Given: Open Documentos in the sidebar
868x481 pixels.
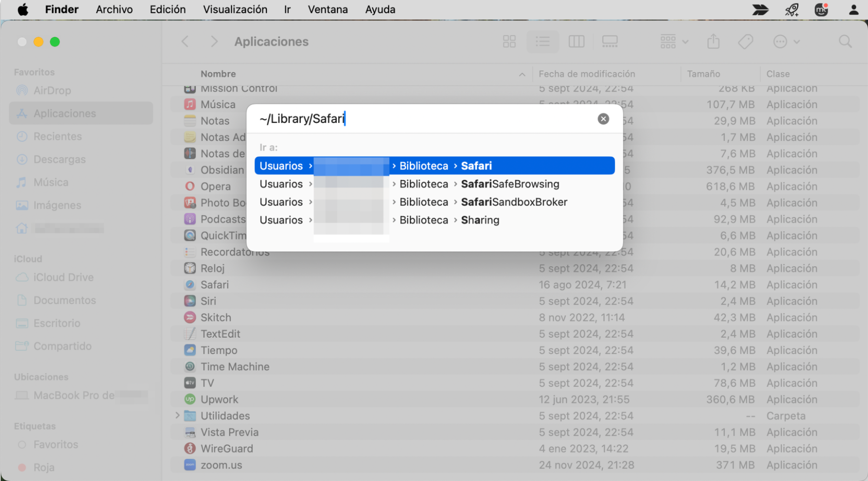Looking at the screenshot, I should pos(81,300).
